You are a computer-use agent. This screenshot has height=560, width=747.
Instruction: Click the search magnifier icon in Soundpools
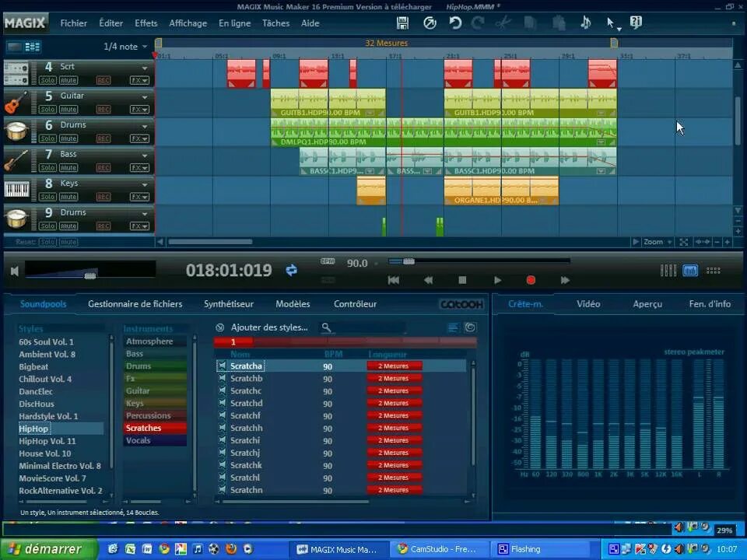(326, 327)
